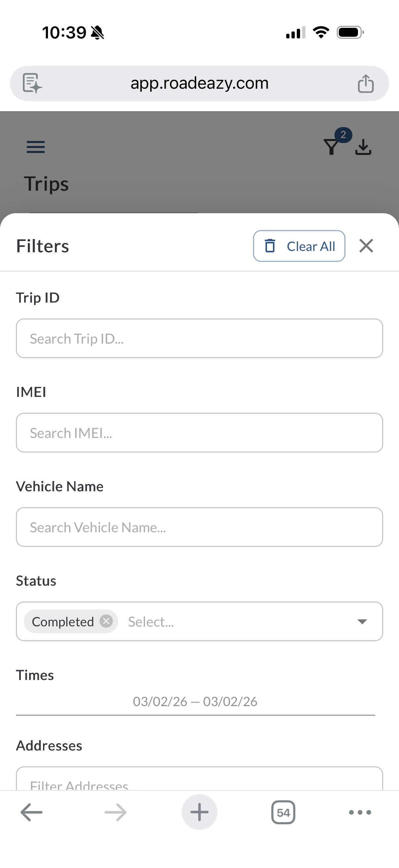Select the Search Vehicle Name input
Screen dimensions: 399x868
click(x=199, y=527)
